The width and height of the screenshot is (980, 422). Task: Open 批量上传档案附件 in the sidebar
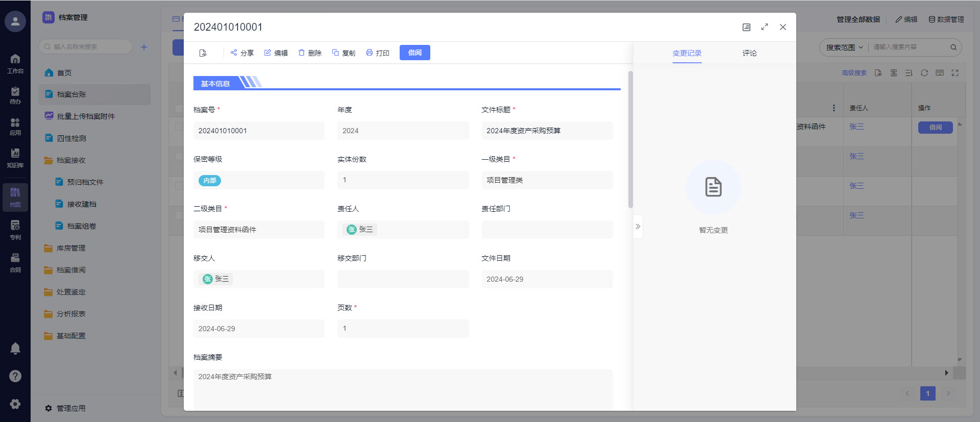tap(86, 116)
